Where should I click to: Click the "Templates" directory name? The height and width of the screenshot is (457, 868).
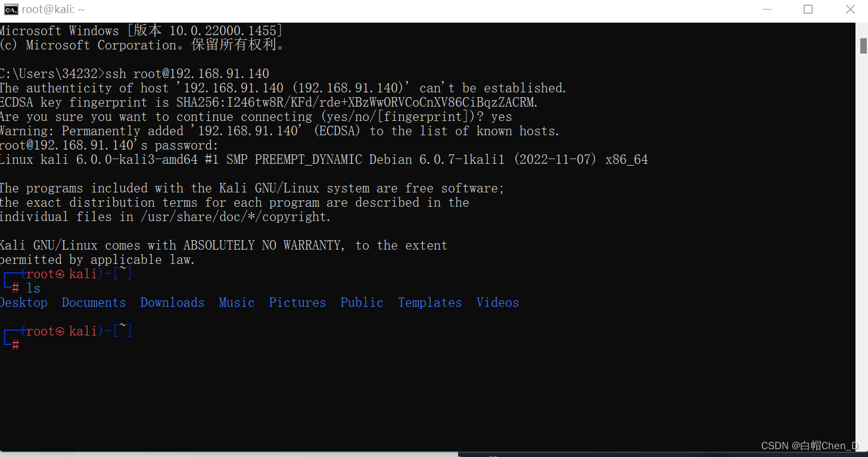(x=430, y=303)
